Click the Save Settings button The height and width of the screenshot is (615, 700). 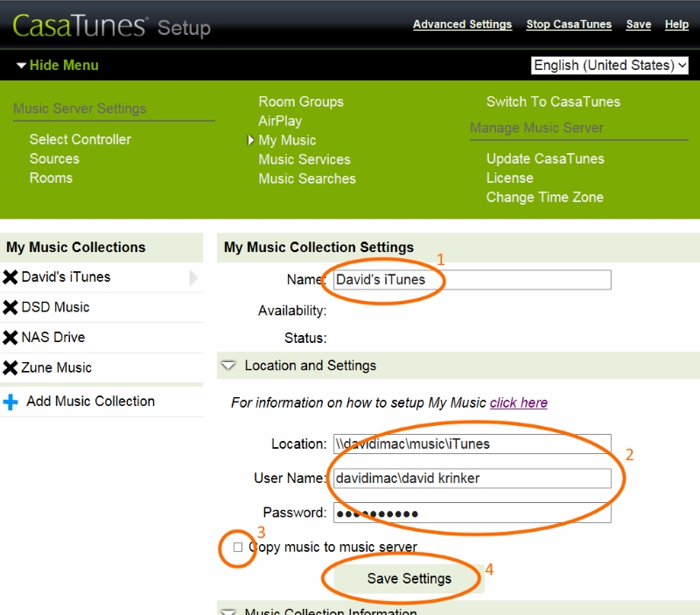click(409, 578)
